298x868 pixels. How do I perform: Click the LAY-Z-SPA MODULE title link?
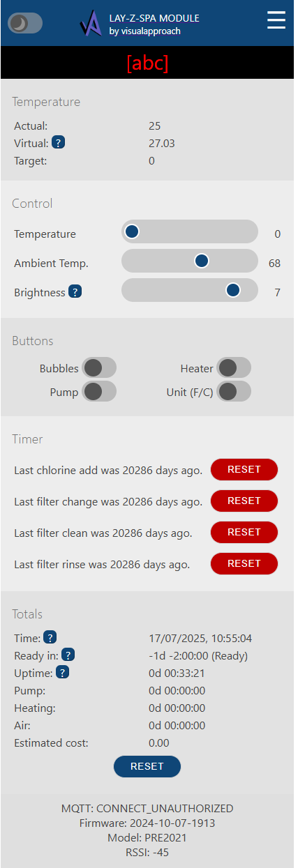(x=154, y=17)
